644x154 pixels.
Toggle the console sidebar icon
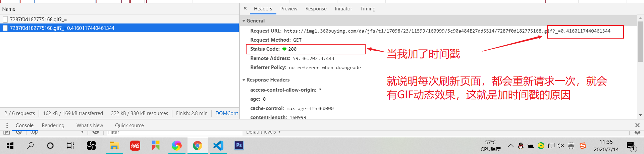point(6,132)
